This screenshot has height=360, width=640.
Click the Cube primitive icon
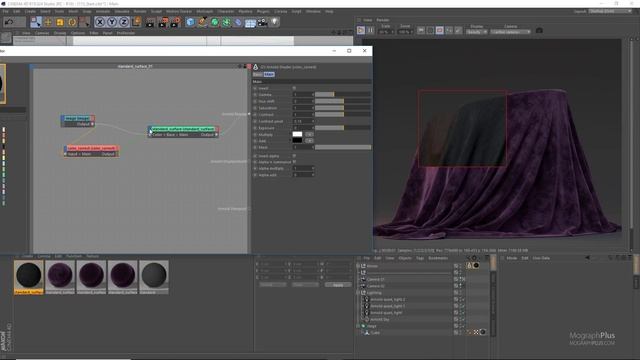[x=190, y=22]
